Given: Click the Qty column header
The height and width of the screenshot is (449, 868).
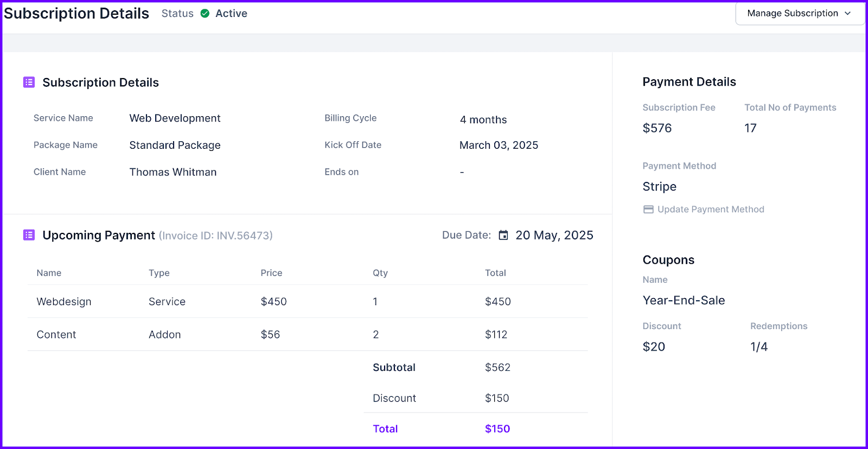Looking at the screenshot, I should pyautogui.click(x=380, y=273).
